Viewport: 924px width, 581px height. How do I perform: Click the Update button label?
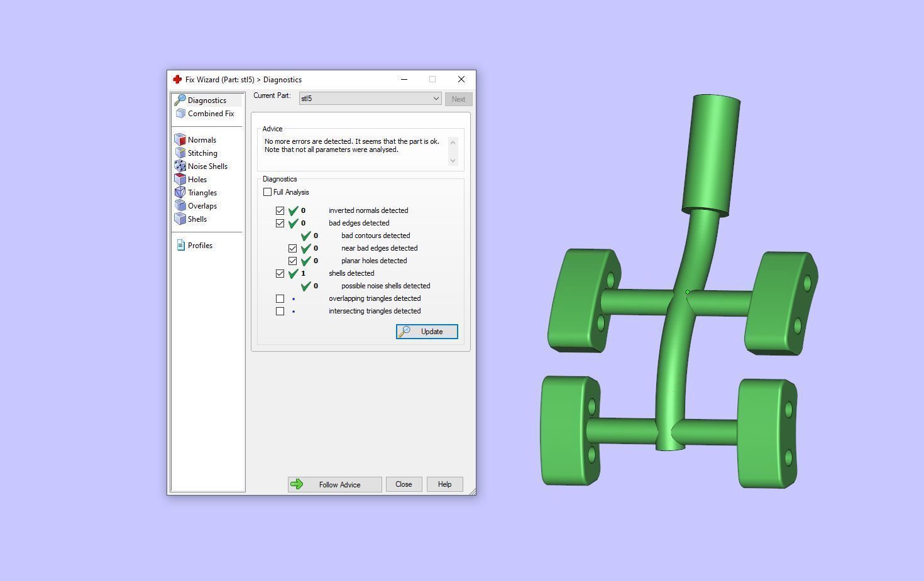(x=432, y=332)
